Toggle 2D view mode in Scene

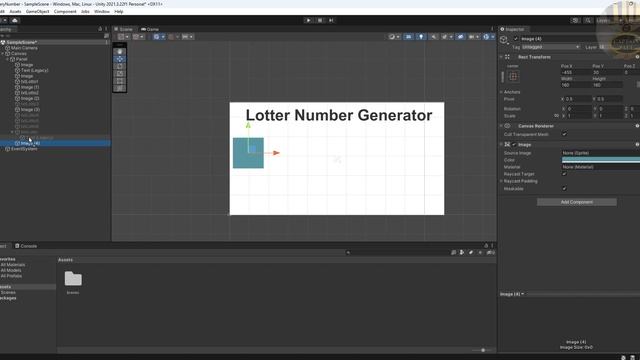coord(408,37)
